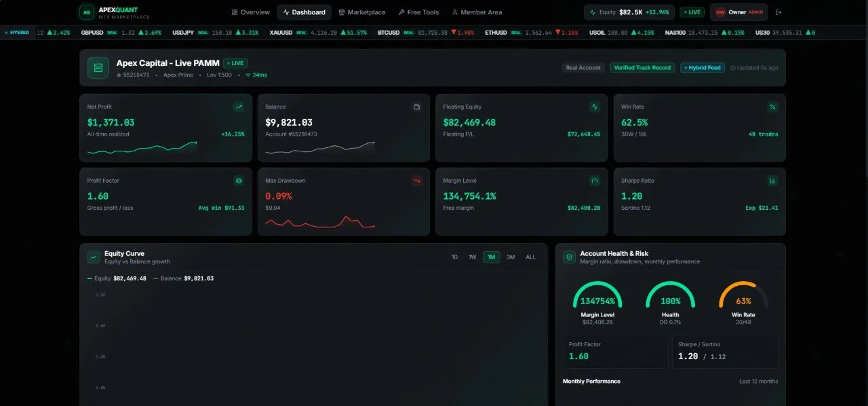The image size is (868, 406).
Task: Click the Net Profit sparkline chart
Action: click(142, 147)
